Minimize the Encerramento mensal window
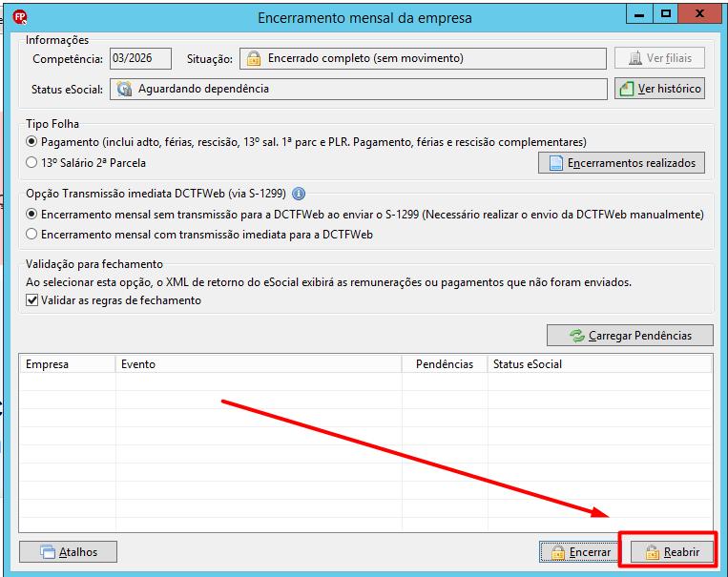 639,13
